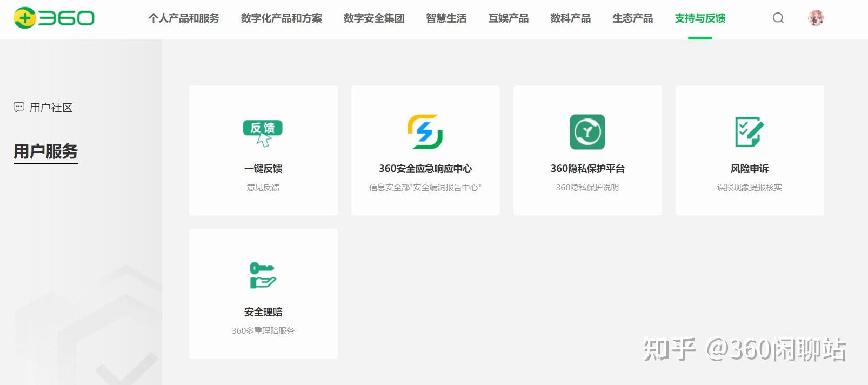Open the 安全理赔 title link
Viewport: 868px width, 385px height.
pyautogui.click(x=263, y=312)
